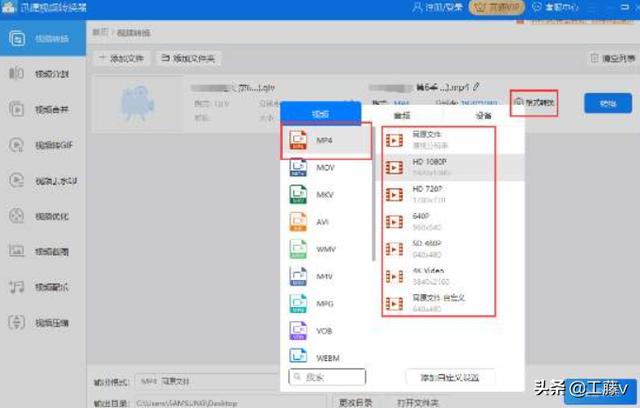The height and width of the screenshot is (408, 640).
Task: Click the format search input field
Action: pos(326,377)
